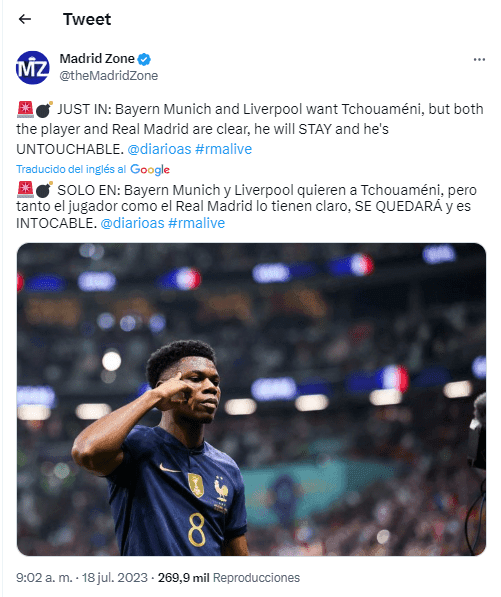This screenshot has height=597, width=501.
Task: View the 269,9 mil Reproducciones count
Action: click(229, 578)
